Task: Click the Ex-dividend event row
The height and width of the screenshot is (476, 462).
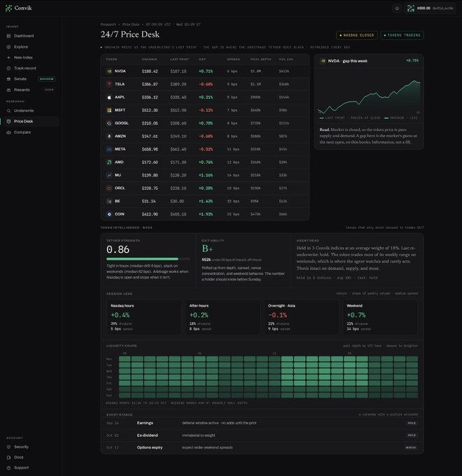Action: [262, 435]
